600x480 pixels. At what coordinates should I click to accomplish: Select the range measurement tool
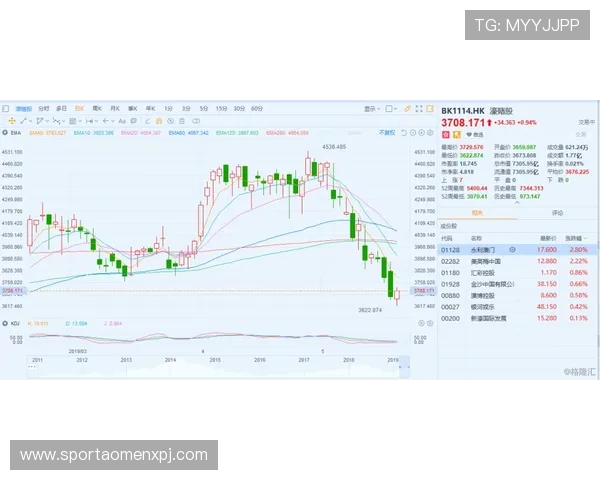[x=89, y=121]
